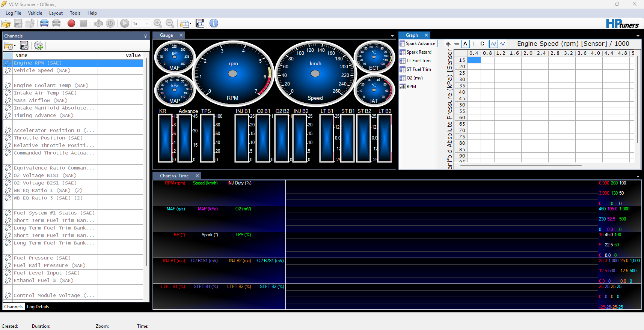Select the Spark Retard graph
644x330 pixels.
(416, 52)
